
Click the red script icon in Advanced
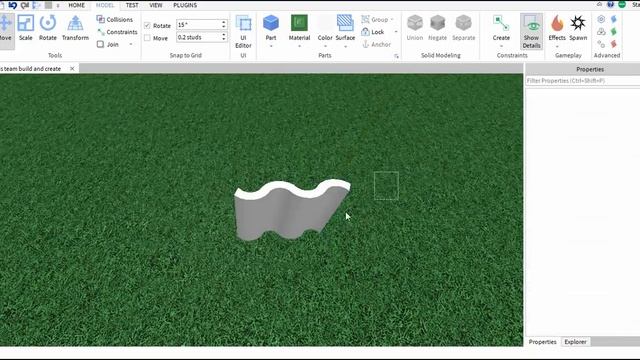coord(614,44)
